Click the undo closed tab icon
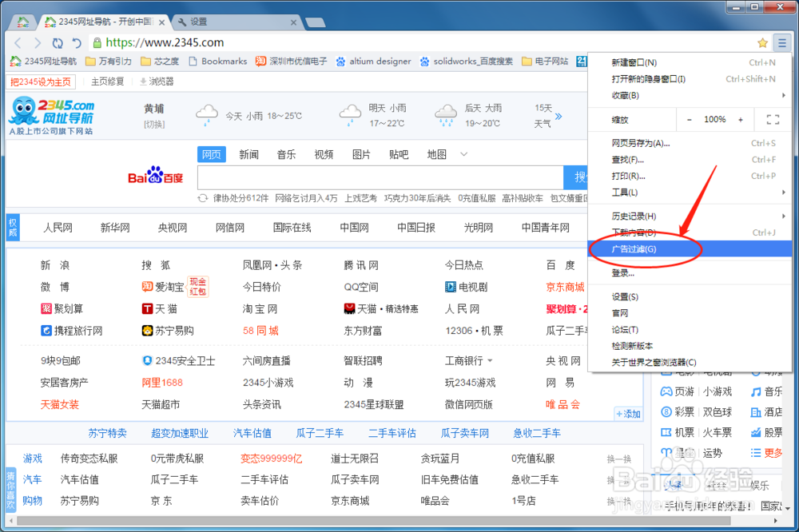 coord(77,43)
